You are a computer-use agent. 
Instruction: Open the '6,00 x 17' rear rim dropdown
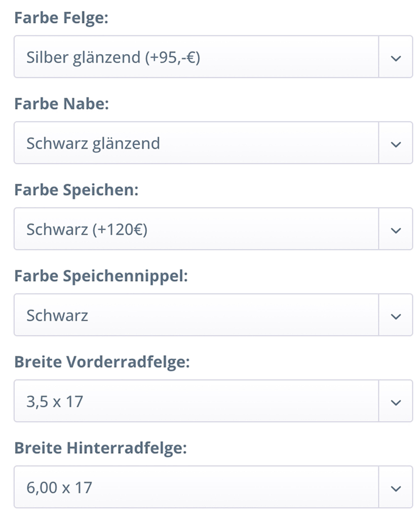[x=196, y=488]
